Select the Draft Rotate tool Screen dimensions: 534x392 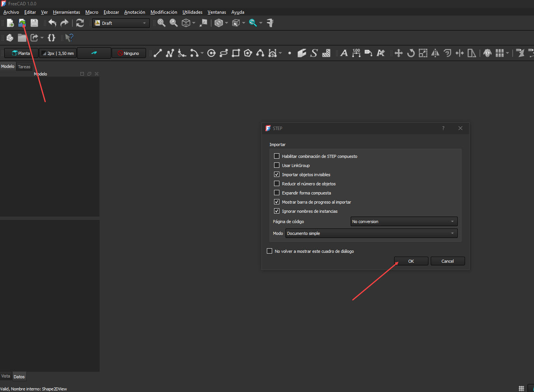point(411,53)
